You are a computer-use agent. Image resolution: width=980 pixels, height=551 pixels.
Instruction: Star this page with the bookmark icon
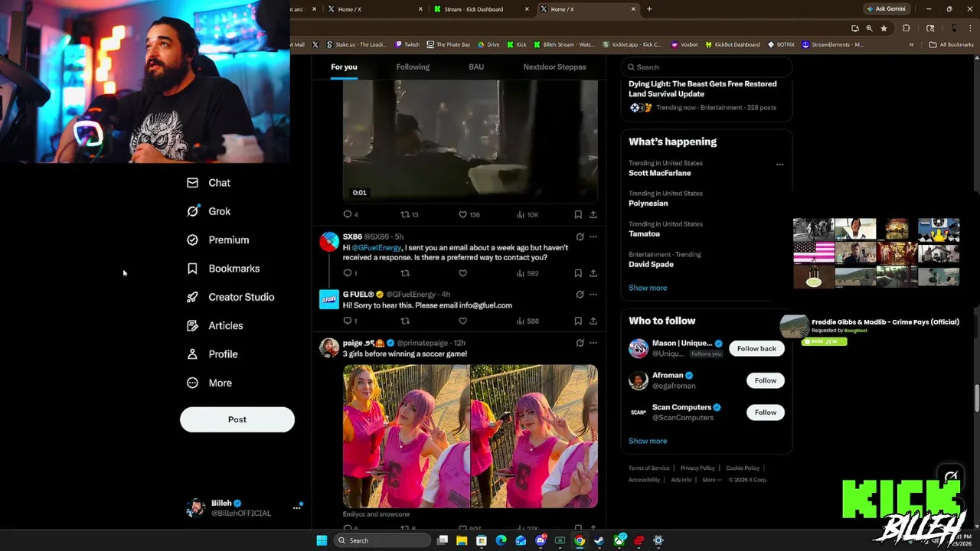(884, 28)
